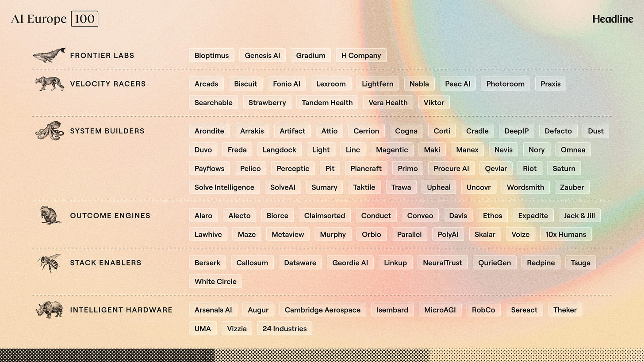Pick the Arcads chip
The width and height of the screenshot is (644, 362).
pos(206,84)
